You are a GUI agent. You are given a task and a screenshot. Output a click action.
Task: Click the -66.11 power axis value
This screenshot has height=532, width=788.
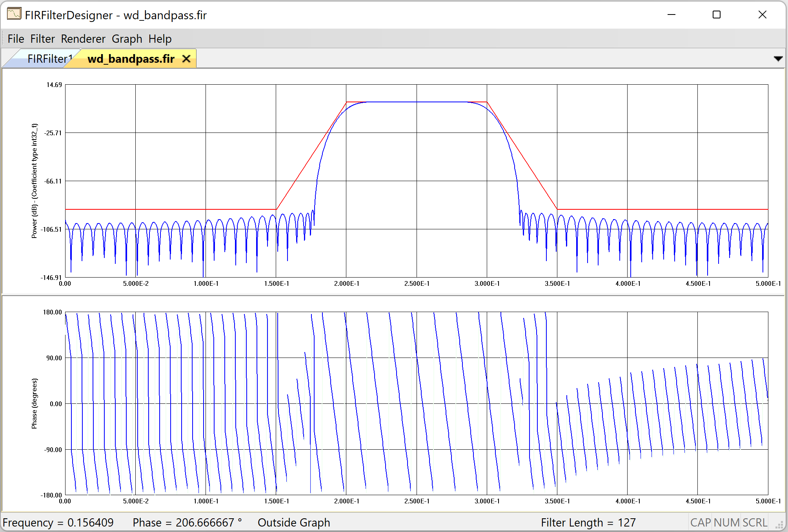tap(53, 181)
